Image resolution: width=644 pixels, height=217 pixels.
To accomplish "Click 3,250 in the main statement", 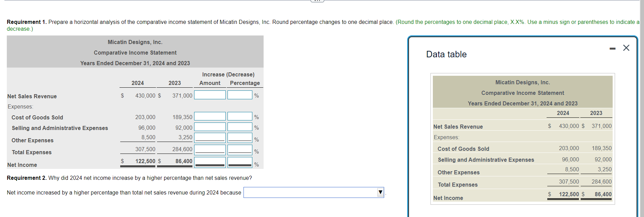I will click(x=185, y=137).
